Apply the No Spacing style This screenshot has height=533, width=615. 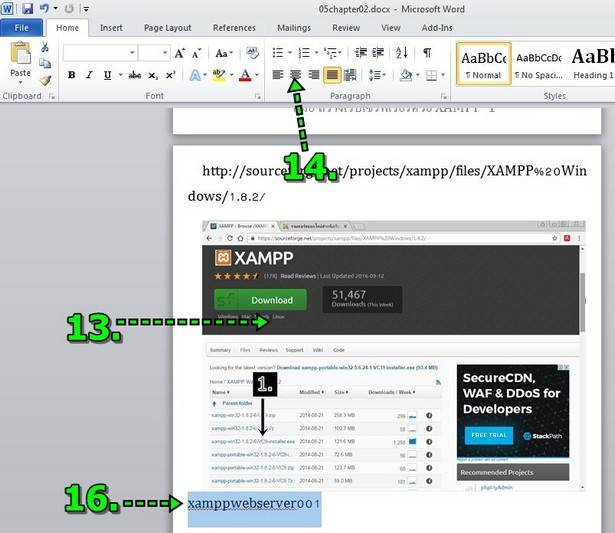tap(539, 64)
